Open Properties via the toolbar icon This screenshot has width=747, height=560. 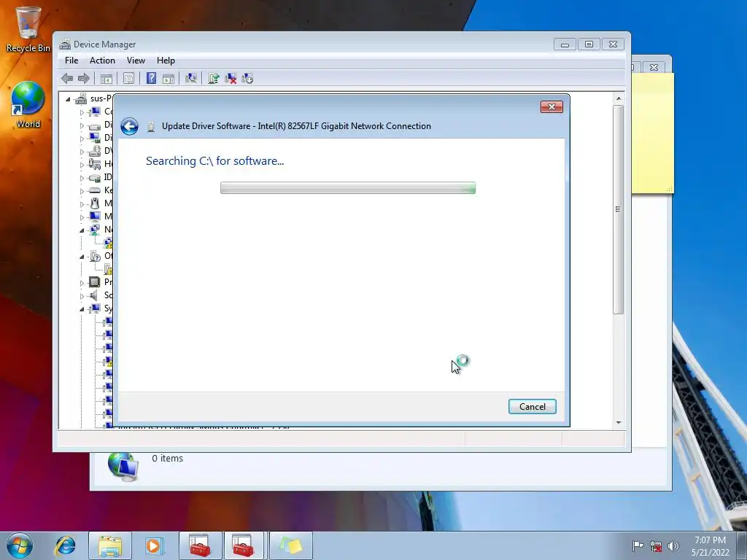128,79
